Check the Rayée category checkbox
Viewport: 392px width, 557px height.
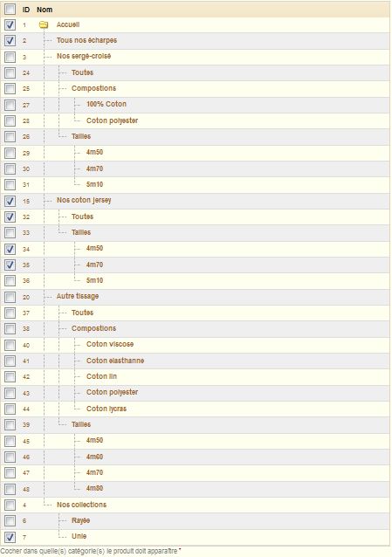(10, 520)
